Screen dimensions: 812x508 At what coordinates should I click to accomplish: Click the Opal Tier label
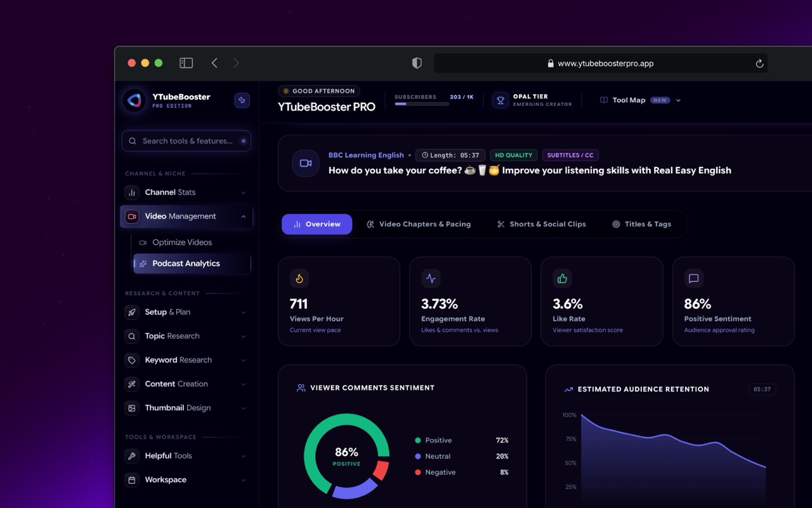(x=530, y=97)
